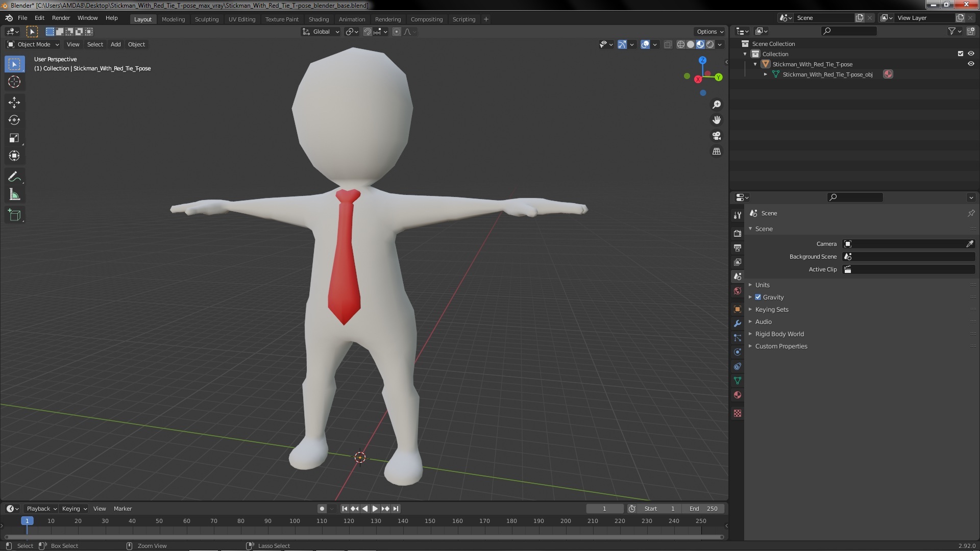
Task: Switch to the Modeling workspace tab
Action: point(173,19)
